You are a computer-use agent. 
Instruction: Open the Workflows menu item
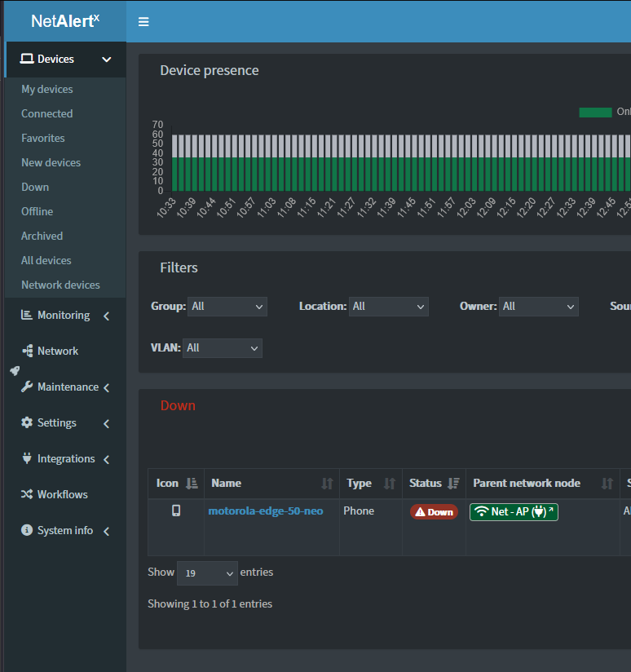pyautogui.click(x=62, y=495)
